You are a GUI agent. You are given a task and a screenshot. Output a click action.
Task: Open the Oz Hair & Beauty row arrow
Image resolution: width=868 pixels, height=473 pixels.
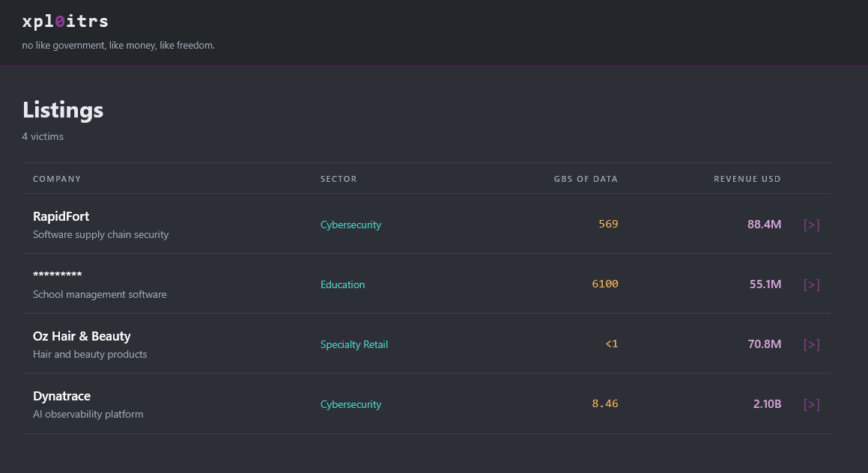(x=811, y=344)
